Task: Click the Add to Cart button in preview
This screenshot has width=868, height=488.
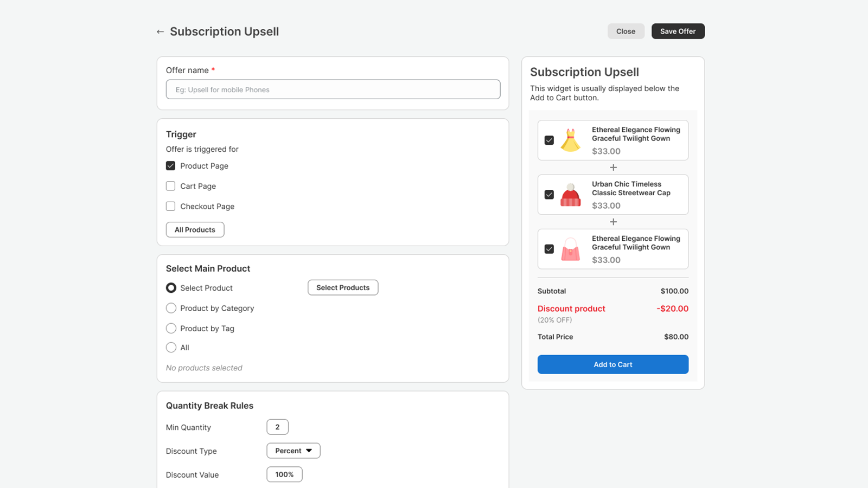Action: (612, 364)
